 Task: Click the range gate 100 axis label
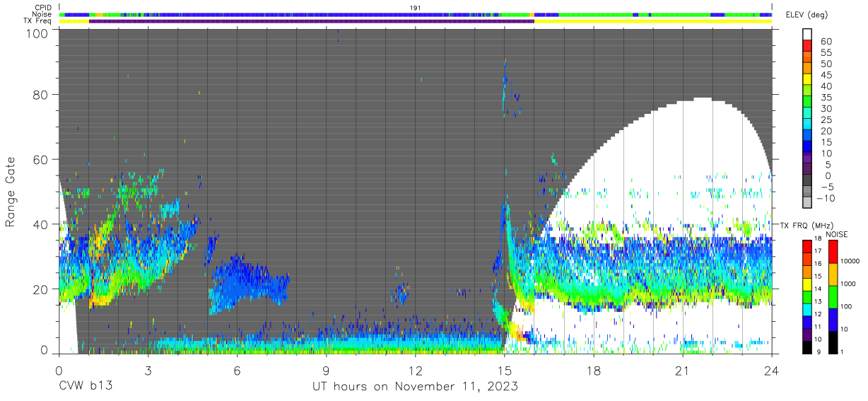point(37,33)
